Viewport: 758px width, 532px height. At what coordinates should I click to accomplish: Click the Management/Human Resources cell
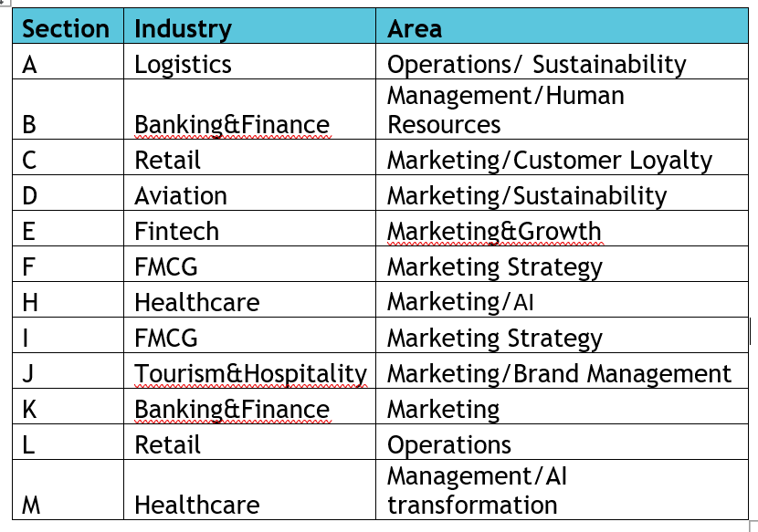tap(562, 110)
